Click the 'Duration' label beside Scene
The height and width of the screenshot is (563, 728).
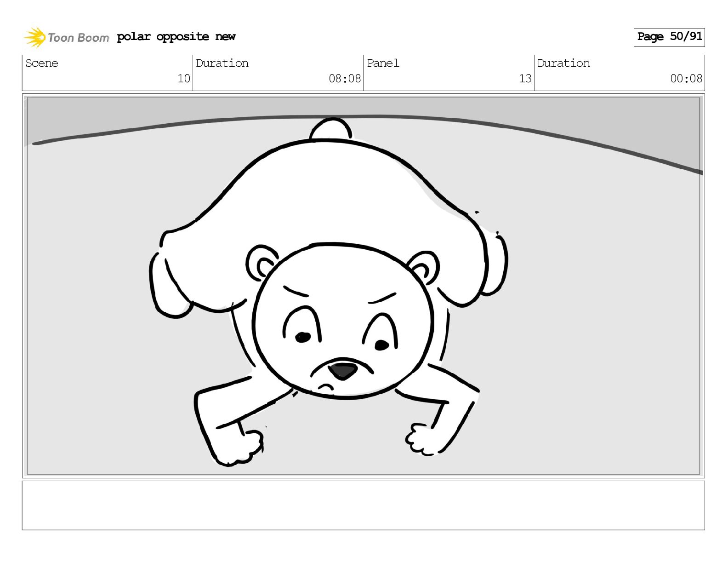pos(222,63)
